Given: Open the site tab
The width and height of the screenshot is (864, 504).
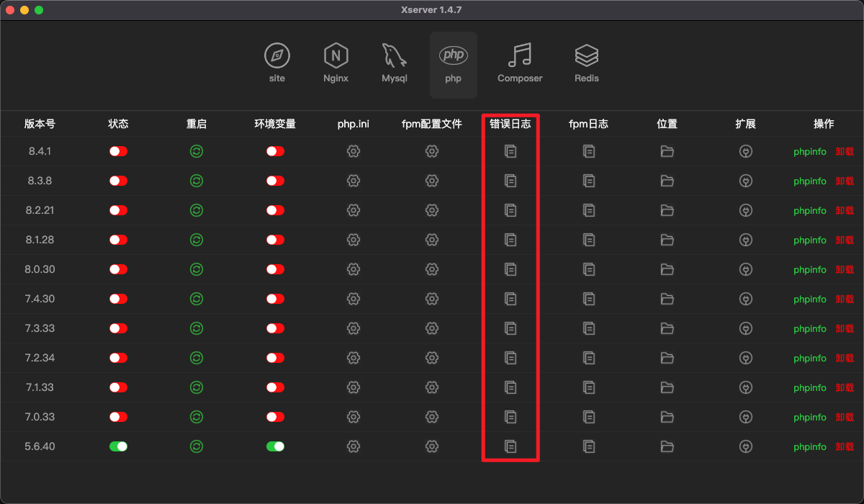Looking at the screenshot, I should tap(277, 64).
